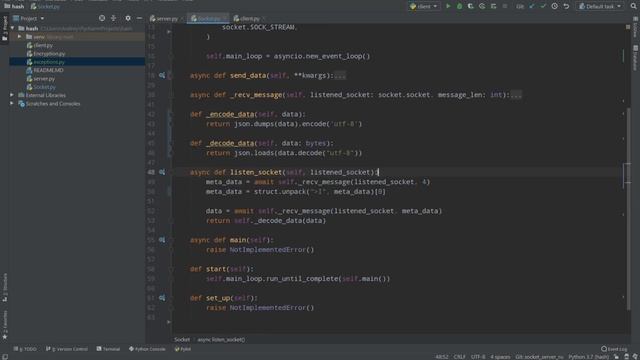The height and width of the screenshot is (360, 640).
Task: Revert changes with the rollback arrow icon
Action: tap(566, 6)
